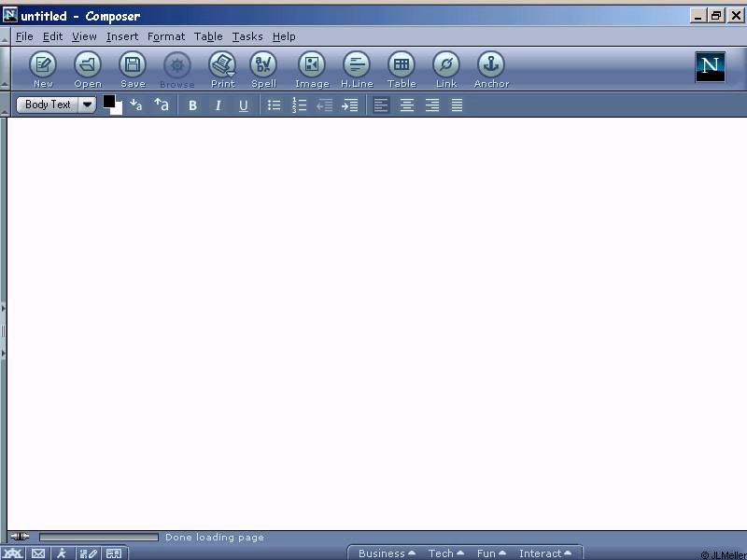Open the Mail envelope component icon

[38, 553]
